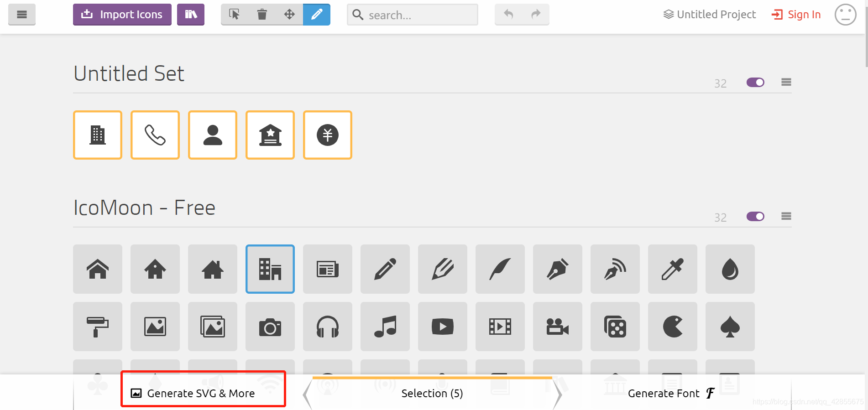Select the third home icon with chimney

[213, 269]
